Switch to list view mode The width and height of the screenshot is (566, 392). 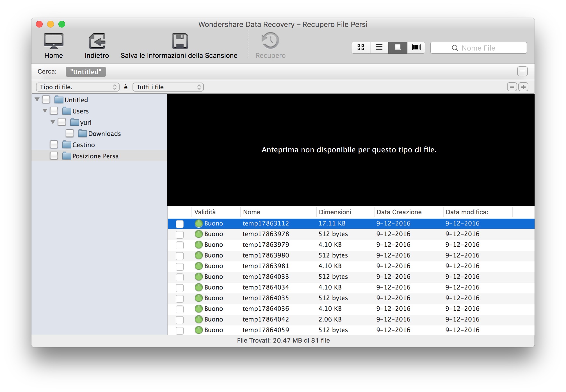click(379, 47)
